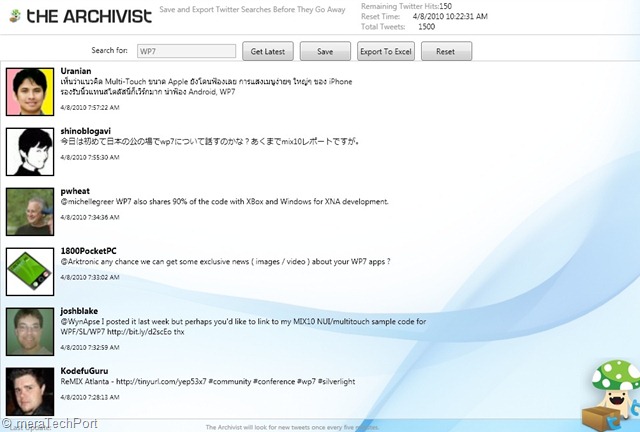Image resolution: width=640 pixels, height=432 pixels.
Task: Click the THE ARCHIVIST title text
Action: click(89, 16)
